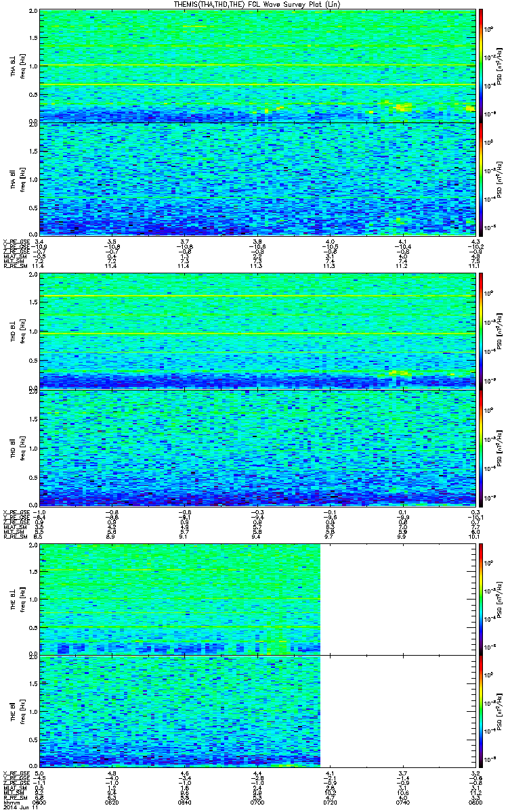Screen dimensions: 508x812
Task: Click the THE B-perpendicular PSD color bar
Action: [481, 598]
